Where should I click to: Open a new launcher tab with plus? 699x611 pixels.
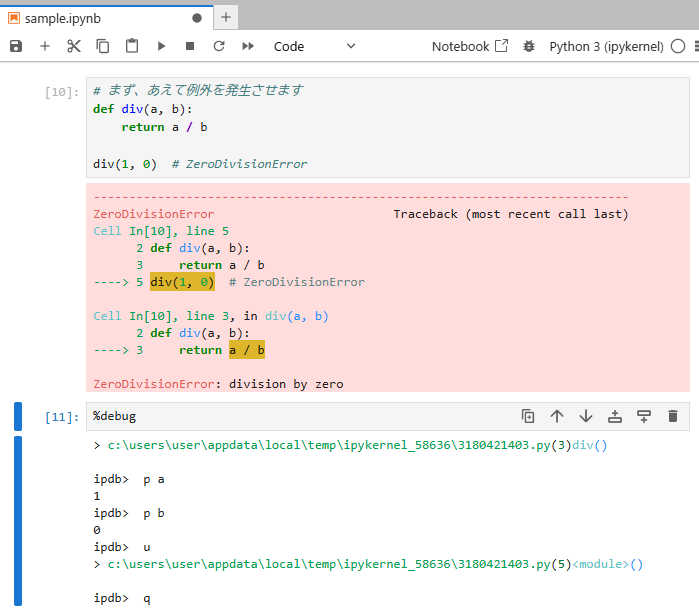click(x=226, y=17)
